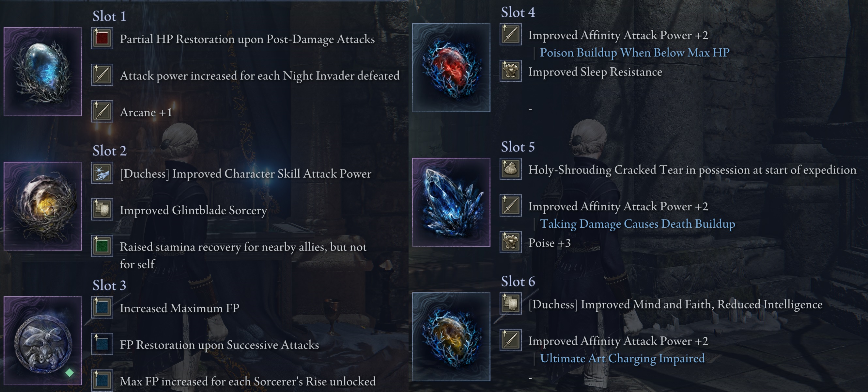Open the Slot 1 blue relic thumbnail
This screenshot has height=392, width=868.
tap(43, 72)
